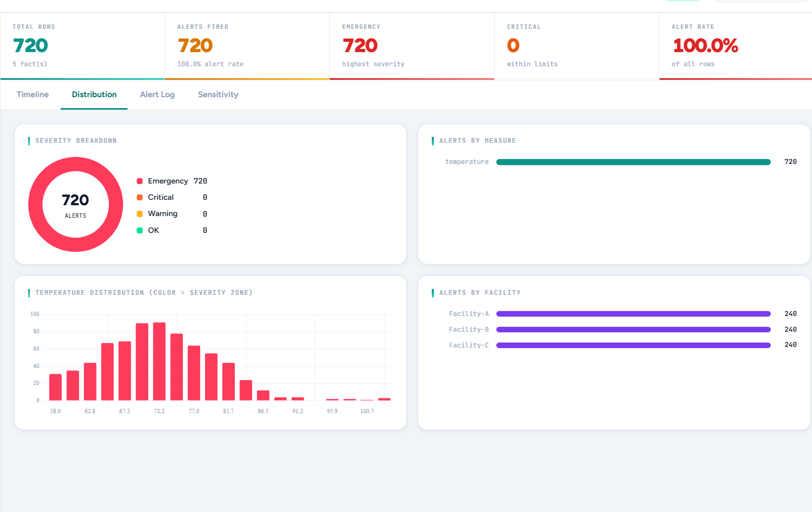812x512 pixels.
Task: Click the Facility-A bar
Action: 633,313
